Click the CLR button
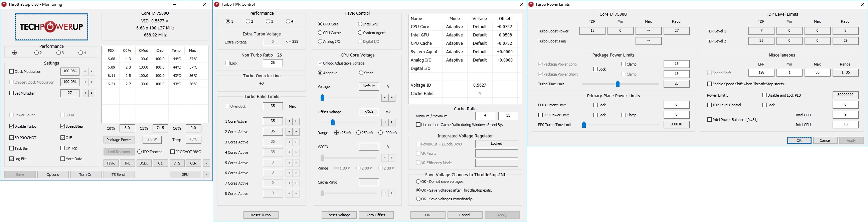Viewport: 868px width, 222px height. [193, 163]
